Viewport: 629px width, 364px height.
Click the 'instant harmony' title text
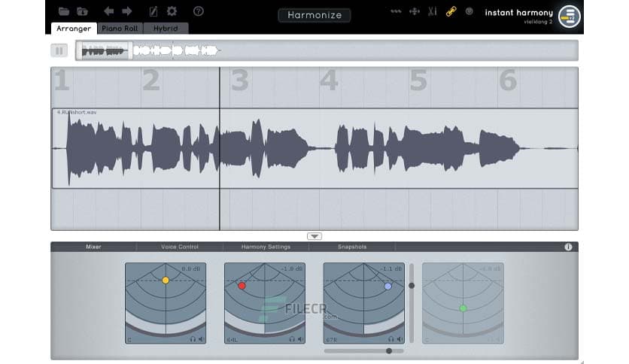518,13
